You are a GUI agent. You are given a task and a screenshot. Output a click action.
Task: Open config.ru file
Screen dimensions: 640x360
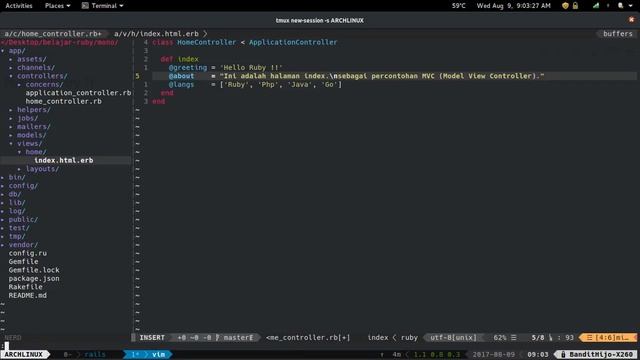tap(27, 253)
